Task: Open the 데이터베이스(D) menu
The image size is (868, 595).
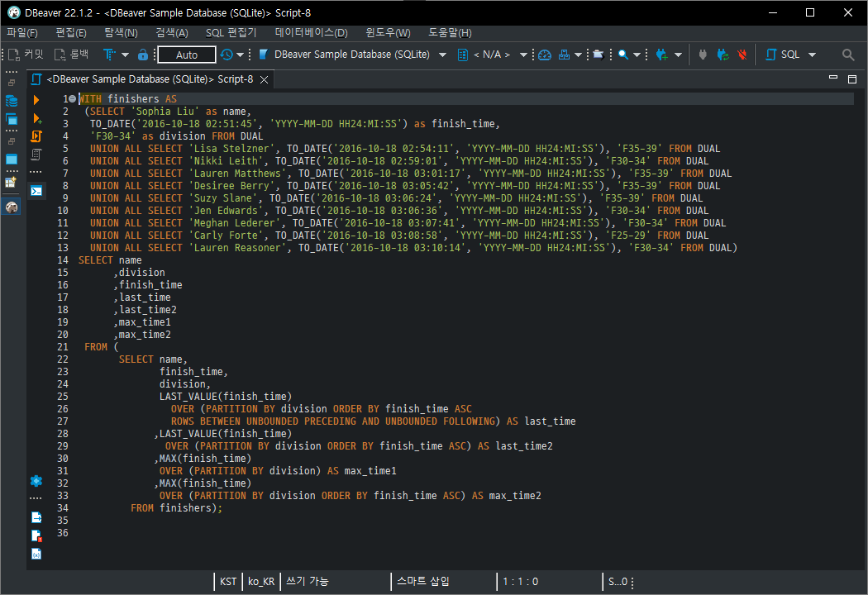Action: click(311, 33)
